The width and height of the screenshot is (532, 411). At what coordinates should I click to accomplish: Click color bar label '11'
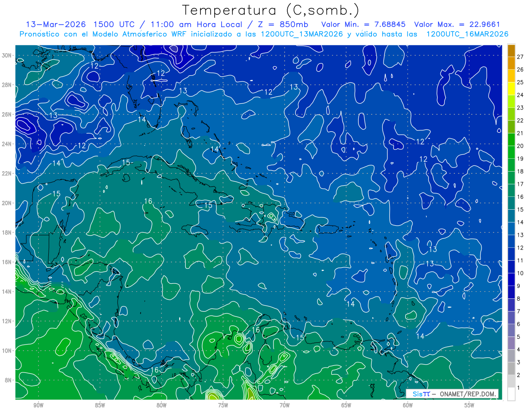520,260
